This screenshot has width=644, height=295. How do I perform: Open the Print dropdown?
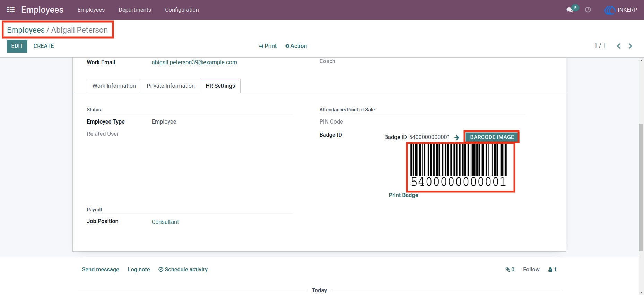(x=268, y=46)
